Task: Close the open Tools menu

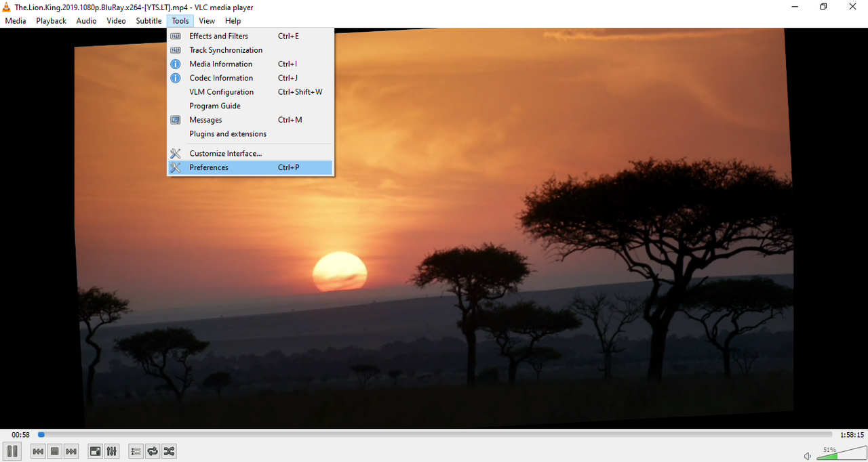Action: [x=180, y=21]
